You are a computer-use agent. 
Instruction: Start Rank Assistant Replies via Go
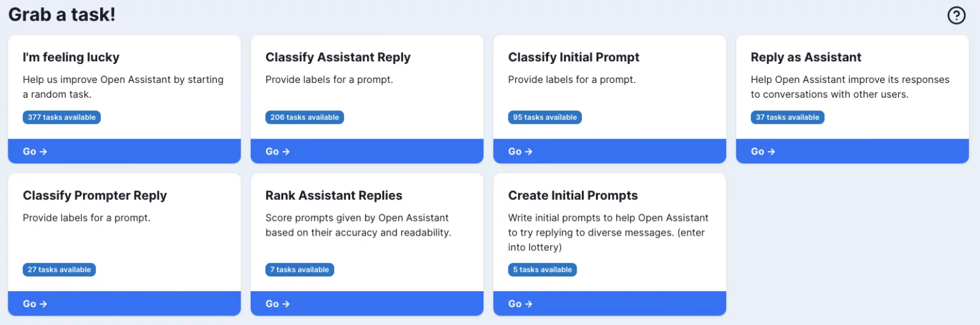tap(367, 303)
